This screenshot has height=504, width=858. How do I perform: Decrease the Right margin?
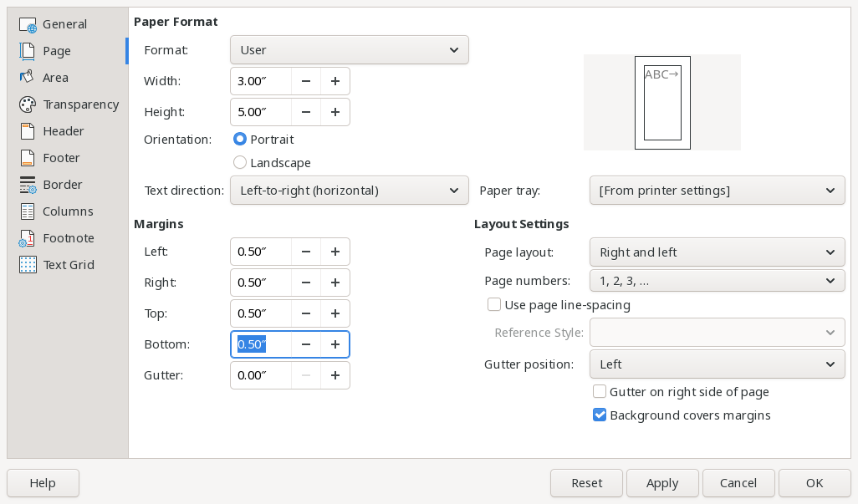(306, 283)
